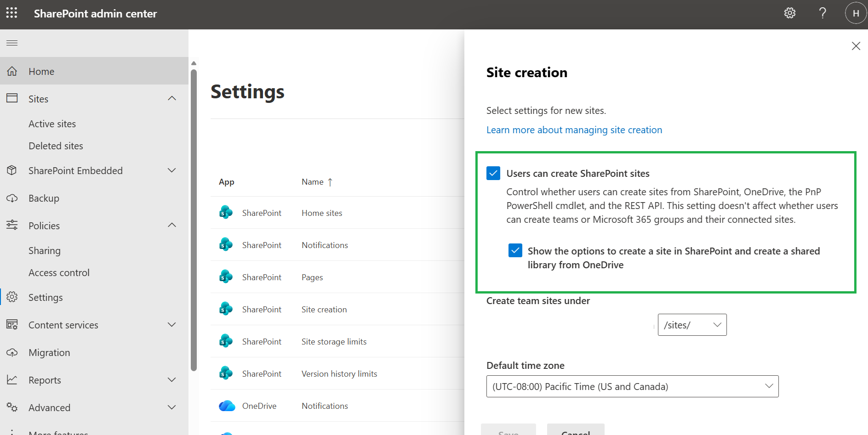Open the settings gear in top bar
This screenshot has width=868, height=435.
(790, 13)
